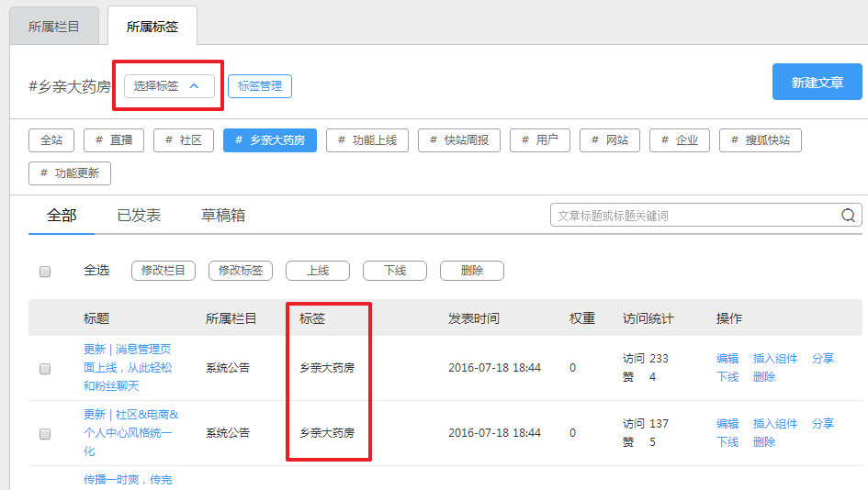Image resolution: width=868 pixels, height=490 pixels.
Task: Filter by the # 功能上线 tag
Action: pyautogui.click(x=367, y=139)
